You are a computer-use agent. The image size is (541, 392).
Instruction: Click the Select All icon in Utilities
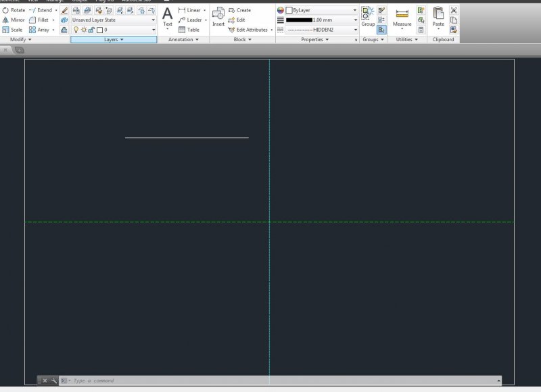click(x=421, y=20)
